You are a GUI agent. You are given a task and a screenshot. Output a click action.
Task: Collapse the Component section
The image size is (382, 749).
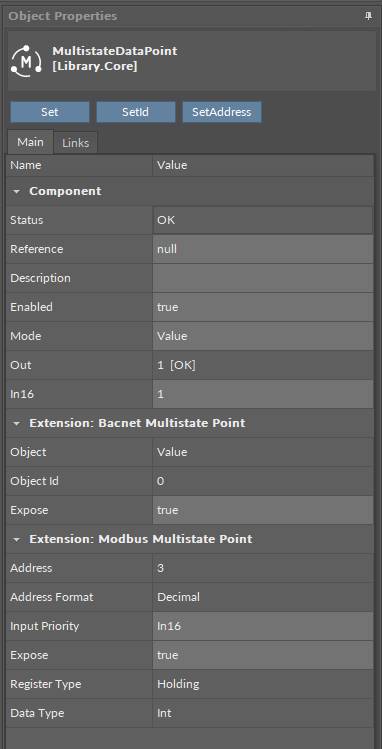click(17, 192)
